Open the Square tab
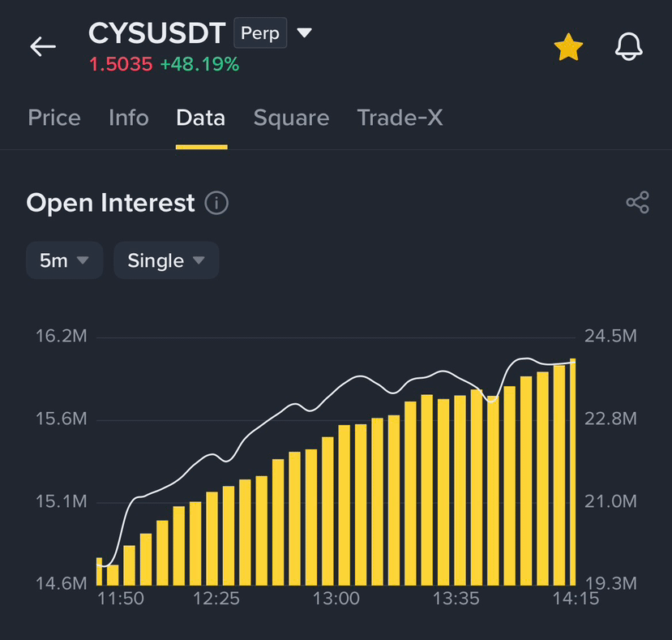This screenshot has width=672, height=640. pos(292,118)
